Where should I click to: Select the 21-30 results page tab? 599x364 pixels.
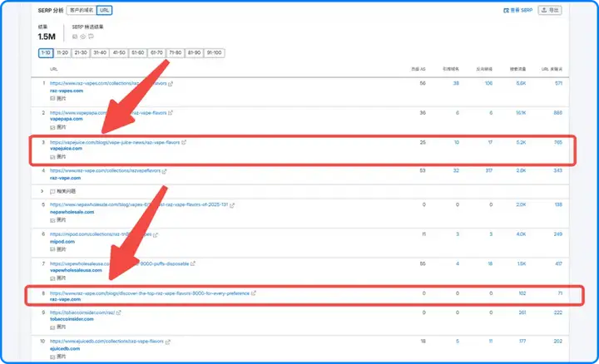pyautogui.click(x=81, y=53)
